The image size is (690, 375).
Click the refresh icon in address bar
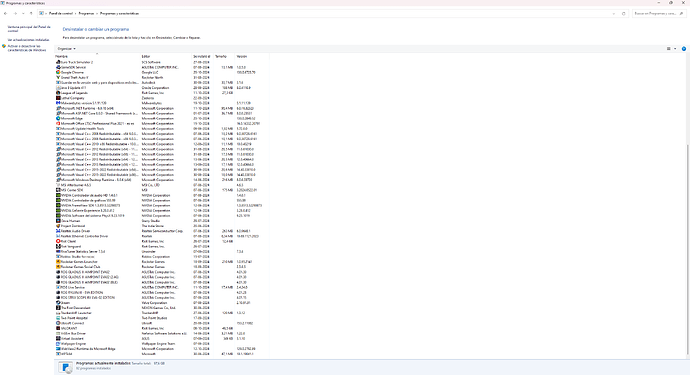[x=624, y=14]
